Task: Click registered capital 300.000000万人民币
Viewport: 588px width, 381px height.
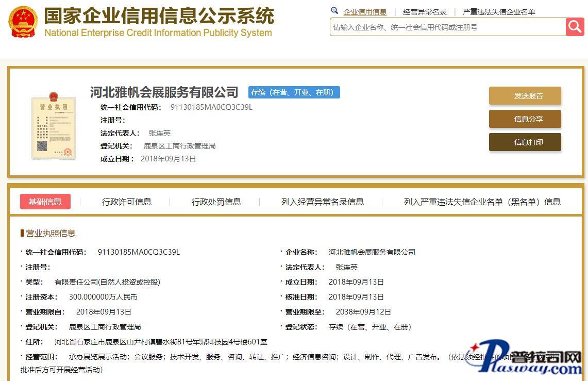Action: click(103, 297)
